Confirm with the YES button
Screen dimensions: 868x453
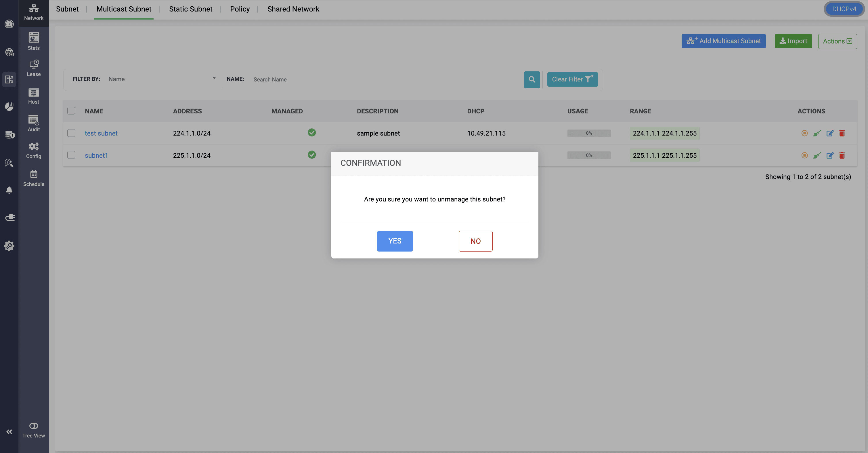pos(395,241)
